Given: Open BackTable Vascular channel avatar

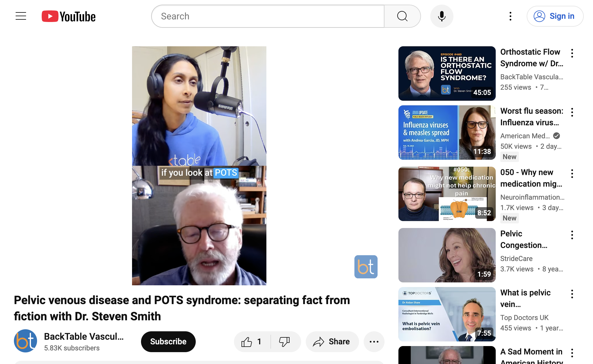Looking at the screenshot, I should tap(25, 341).
